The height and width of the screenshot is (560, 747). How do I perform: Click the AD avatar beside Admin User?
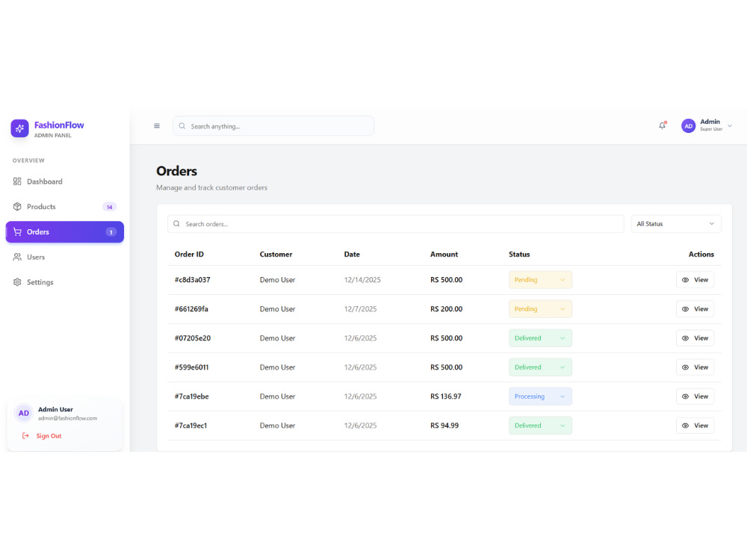(23, 414)
